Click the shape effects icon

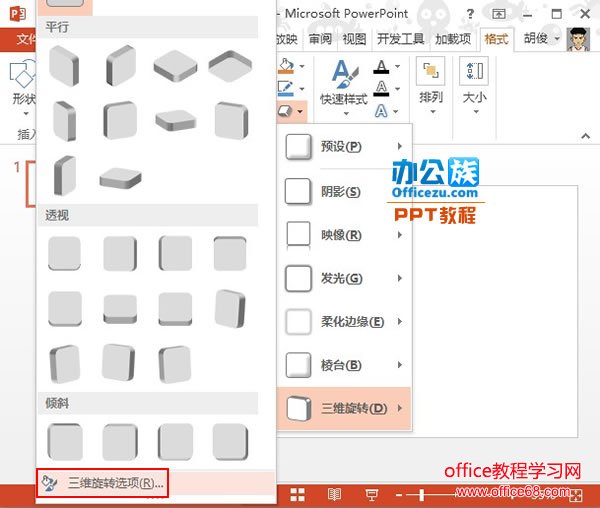click(286, 111)
